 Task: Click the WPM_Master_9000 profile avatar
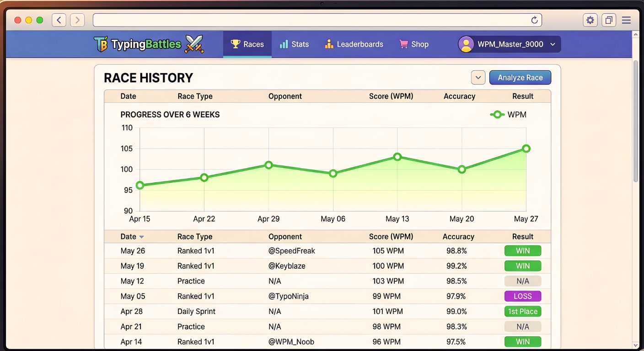[x=466, y=44]
